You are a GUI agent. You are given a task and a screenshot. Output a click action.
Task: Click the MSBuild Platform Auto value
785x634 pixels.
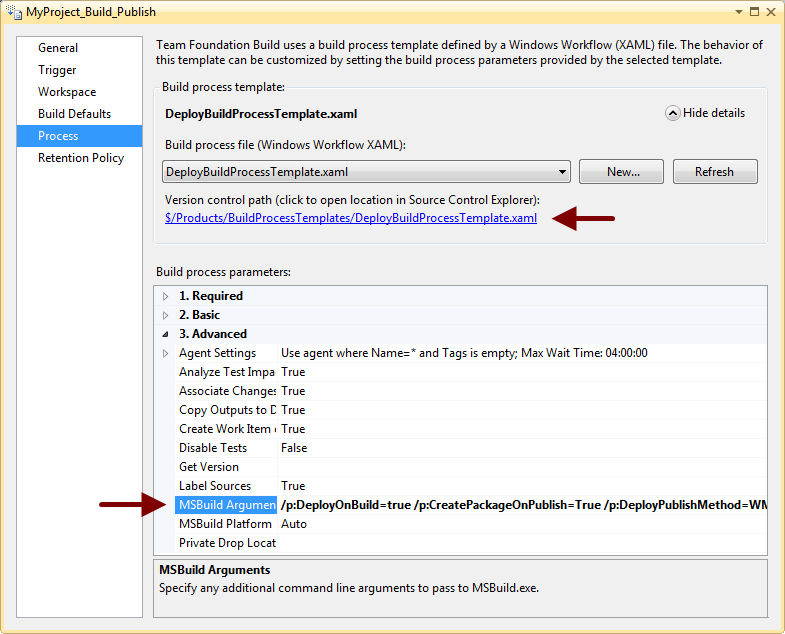(522, 524)
